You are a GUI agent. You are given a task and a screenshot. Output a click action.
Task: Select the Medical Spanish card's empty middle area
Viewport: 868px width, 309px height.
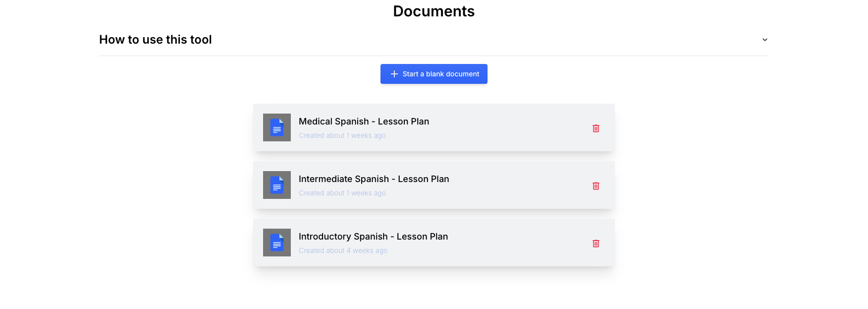point(510,127)
